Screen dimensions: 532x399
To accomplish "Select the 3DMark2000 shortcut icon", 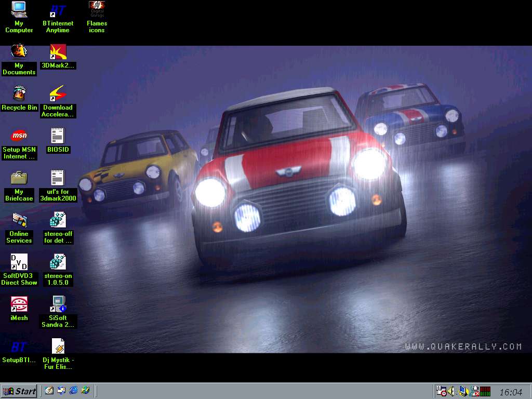I will pos(58,52).
